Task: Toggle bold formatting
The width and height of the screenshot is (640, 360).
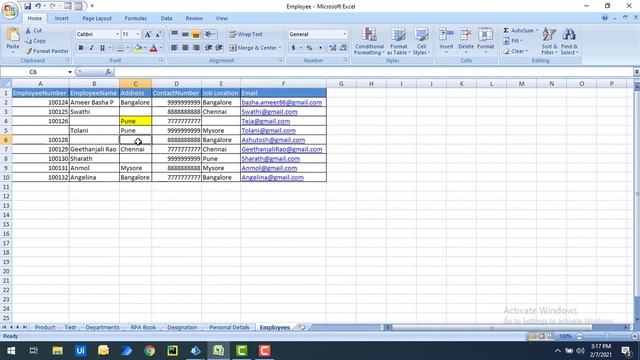Action: 81,48
